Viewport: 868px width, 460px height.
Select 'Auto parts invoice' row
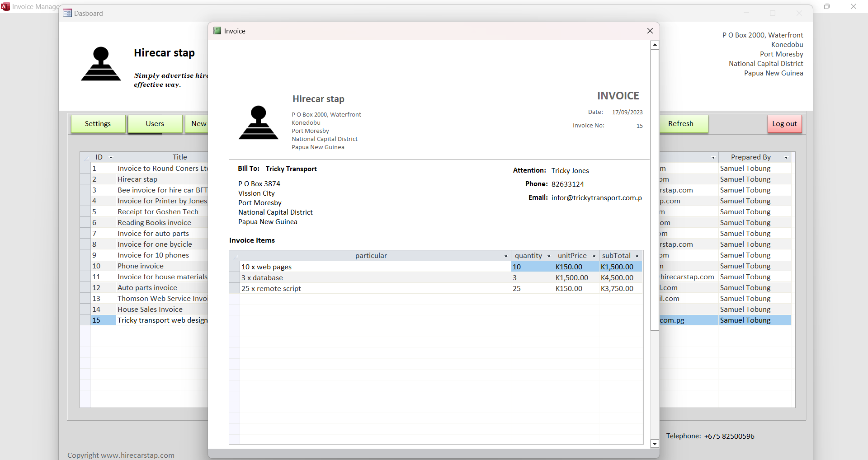tap(162, 287)
